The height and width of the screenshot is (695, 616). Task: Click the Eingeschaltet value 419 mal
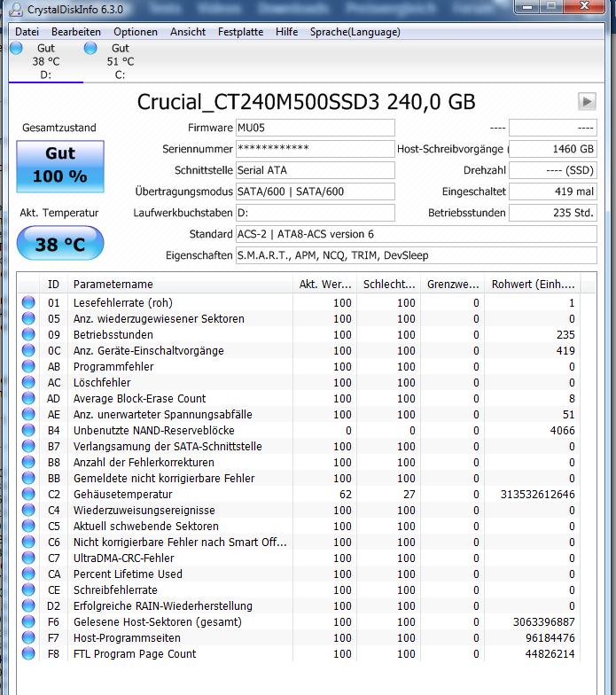click(553, 191)
